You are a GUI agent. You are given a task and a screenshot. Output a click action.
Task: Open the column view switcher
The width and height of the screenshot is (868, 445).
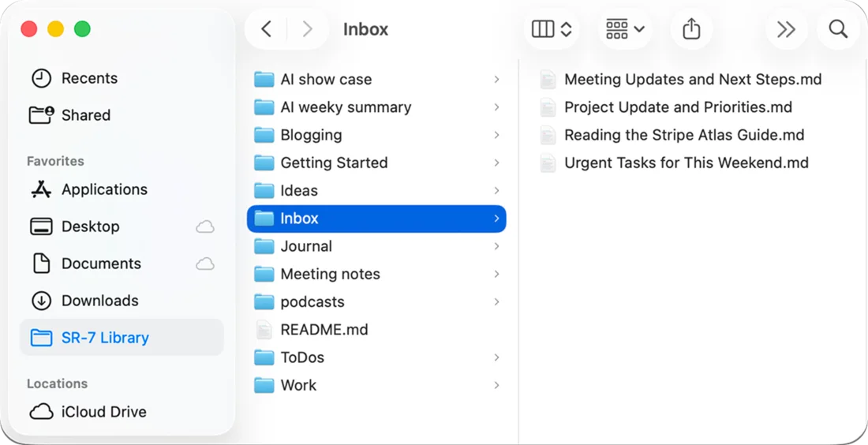click(552, 28)
